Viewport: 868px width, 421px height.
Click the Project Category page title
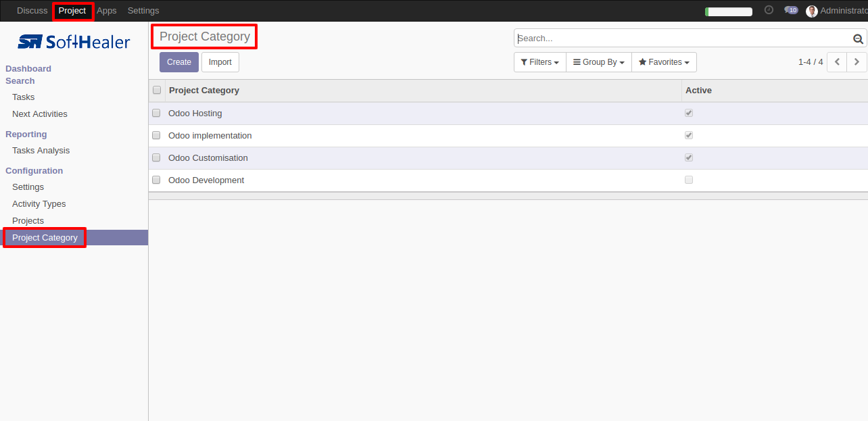coord(205,36)
